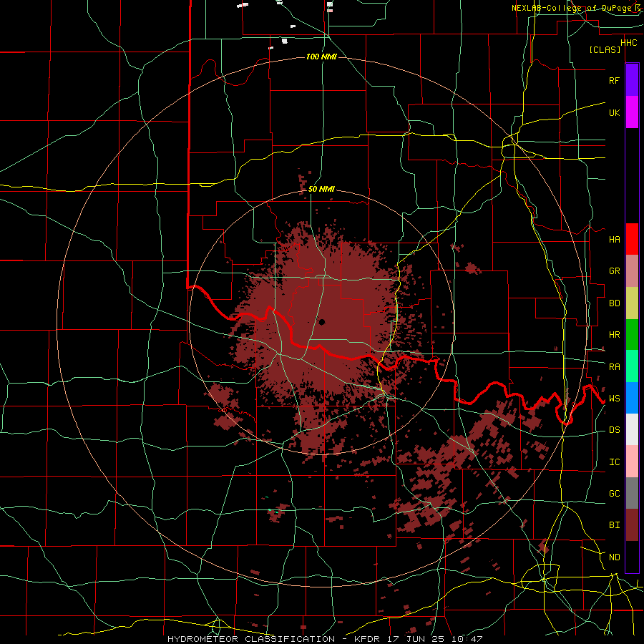Click the HHC product code label
644x644 pixels.
pyautogui.click(x=628, y=42)
